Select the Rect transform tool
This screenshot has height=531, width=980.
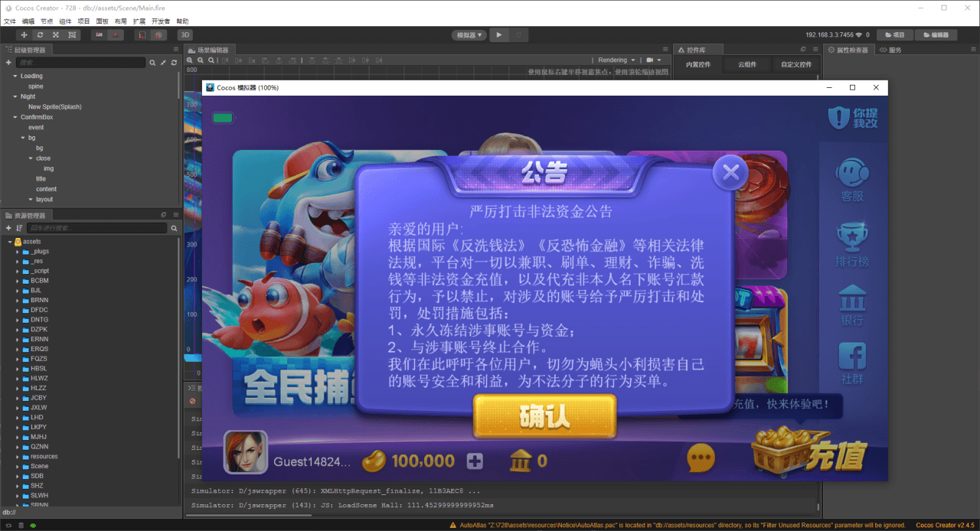[x=72, y=34]
